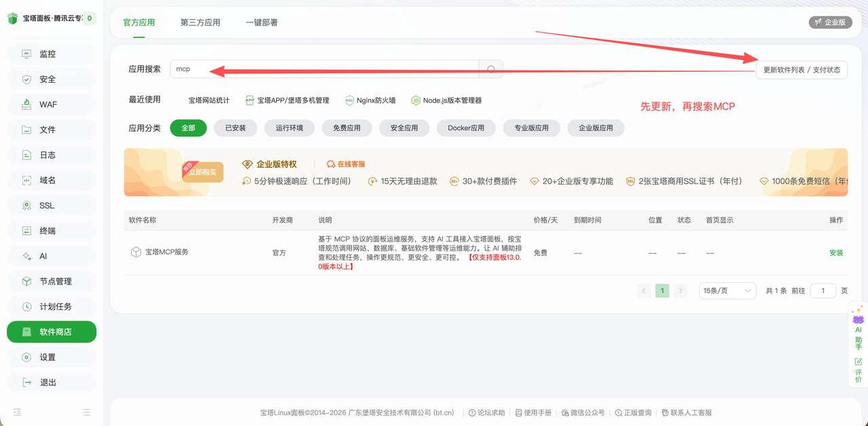This screenshot has height=426, width=868.
Task: Open recently used Node.js版本管理器
Action: click(x=446, y=100)
